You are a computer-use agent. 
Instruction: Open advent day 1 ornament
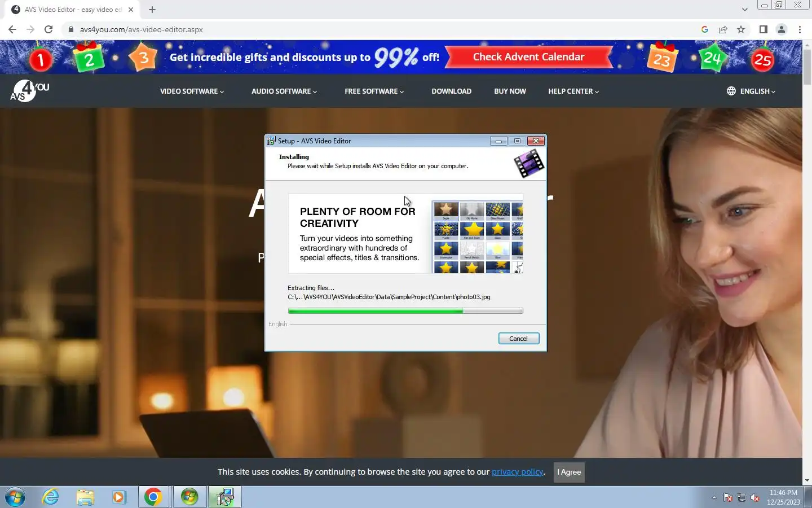tap(40, 60)
